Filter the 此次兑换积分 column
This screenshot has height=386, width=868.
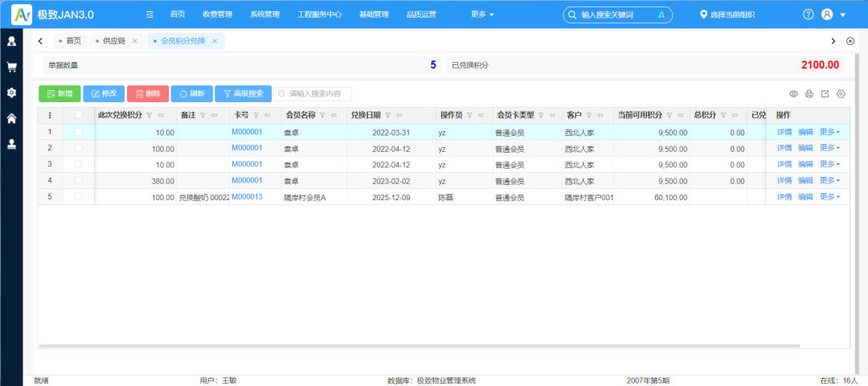click(149, 115)
